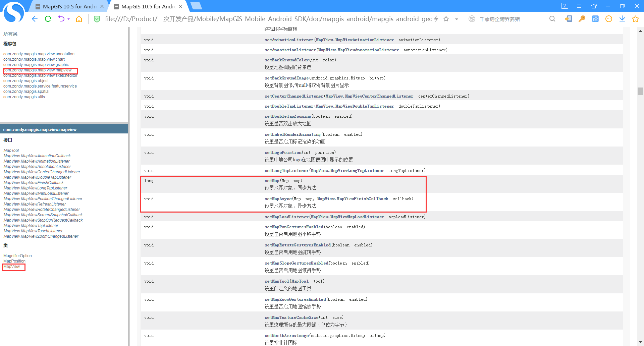The image size is (644, 346).
Task: Open MapView.MapViewFinishCallback interface
Action: click(x=33, y=183)
